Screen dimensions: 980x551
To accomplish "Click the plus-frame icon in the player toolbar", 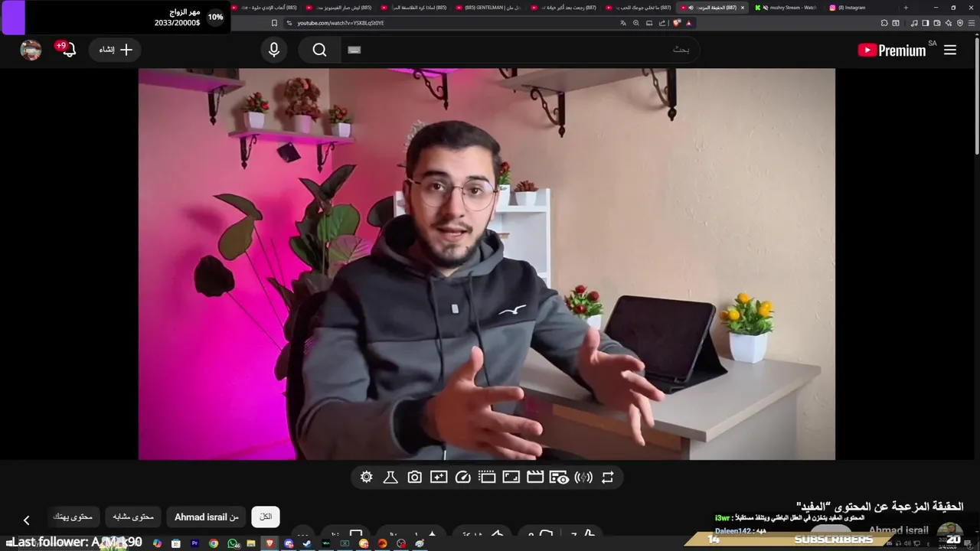I will coord(439,478).
